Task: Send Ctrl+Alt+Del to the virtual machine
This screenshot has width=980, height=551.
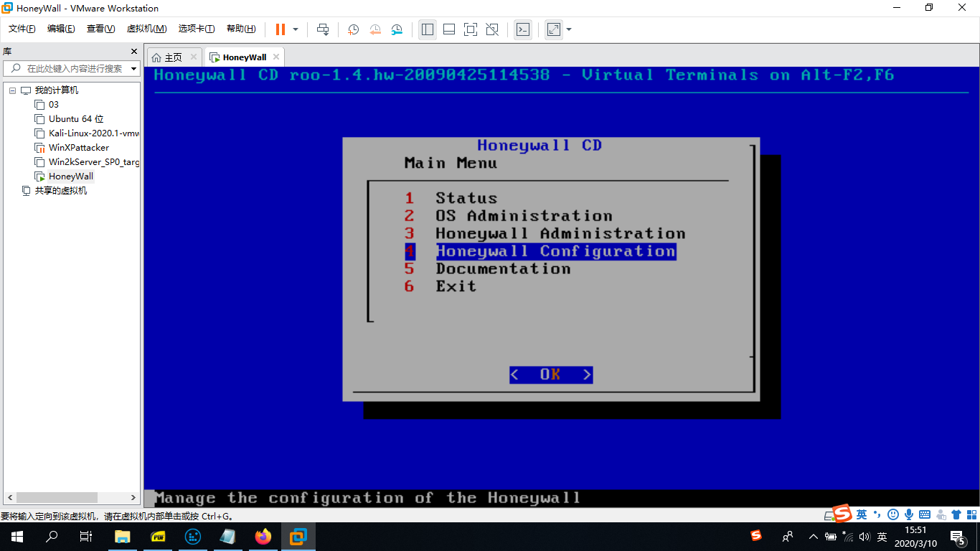Action: (x=323, y=29)
